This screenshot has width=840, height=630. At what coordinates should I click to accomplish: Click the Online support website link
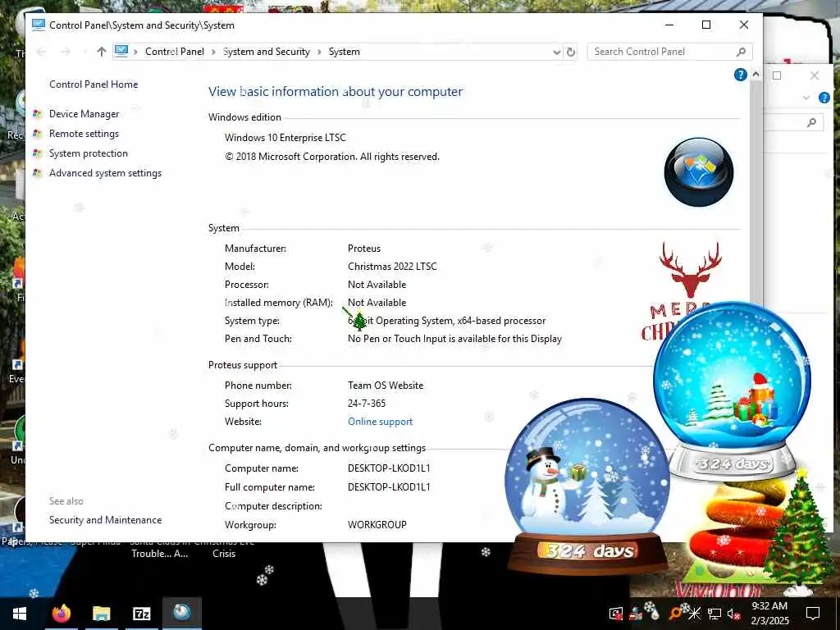[381, 422]
